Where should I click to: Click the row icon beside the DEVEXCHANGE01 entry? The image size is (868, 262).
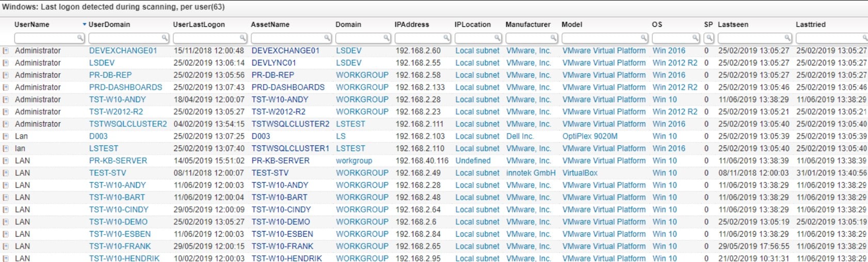click(x=5, y=51)
